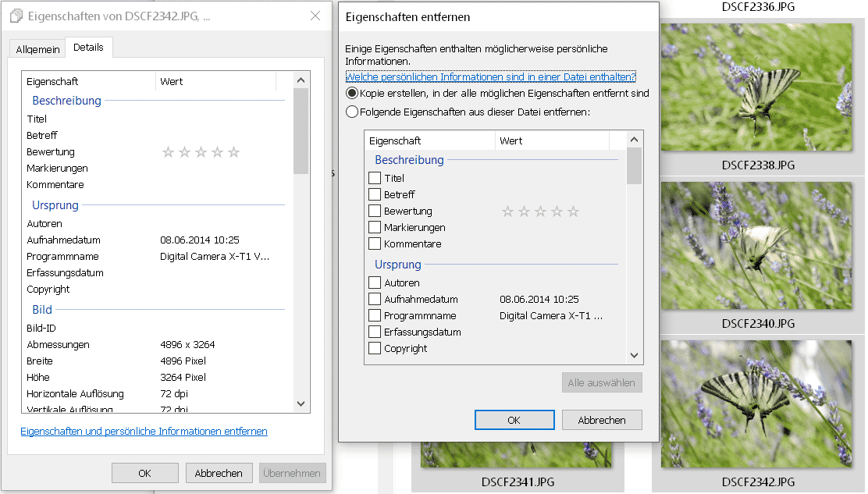
Task: Check the Titel checkbox
Action: [x=375, y=179]
